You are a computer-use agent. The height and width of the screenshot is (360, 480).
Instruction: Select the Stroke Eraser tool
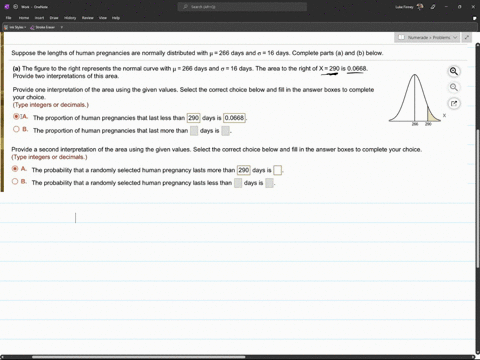coord(42,27)
